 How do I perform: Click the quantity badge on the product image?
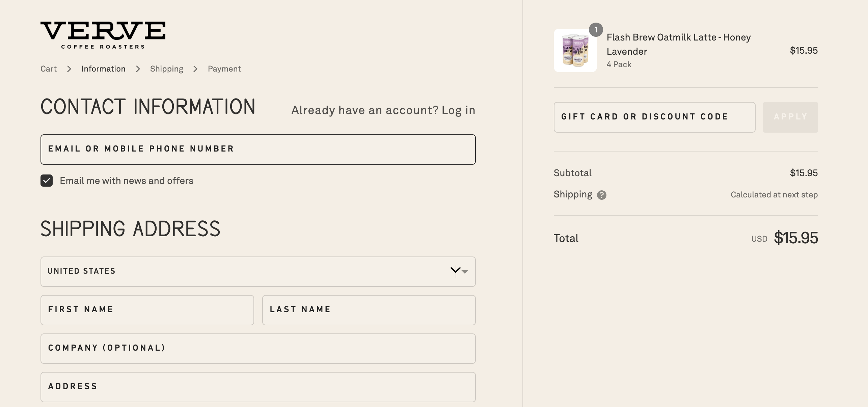[x=596, y=30]
